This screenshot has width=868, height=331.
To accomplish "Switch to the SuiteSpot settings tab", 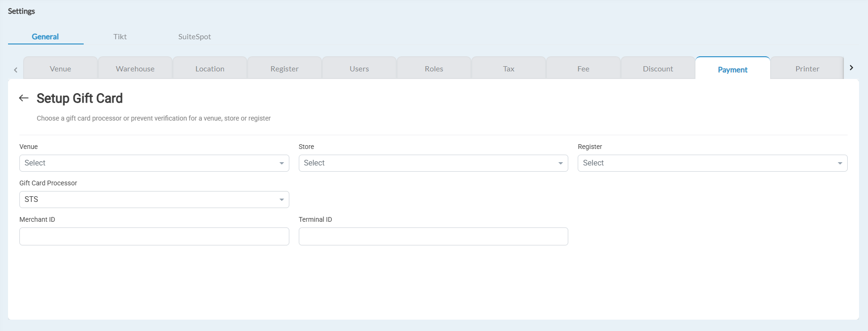I will tap(194, 37).
